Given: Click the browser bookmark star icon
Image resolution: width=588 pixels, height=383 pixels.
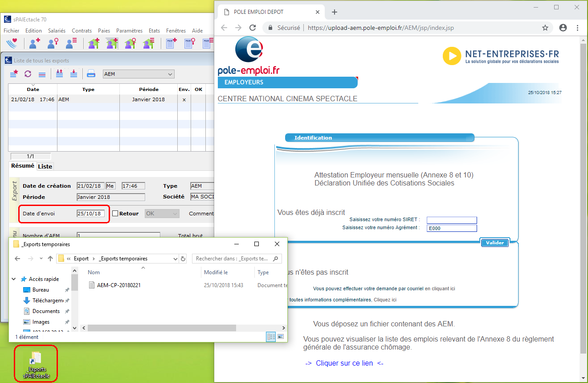Looking at the screenshot, I should click(x=545, y=28).
